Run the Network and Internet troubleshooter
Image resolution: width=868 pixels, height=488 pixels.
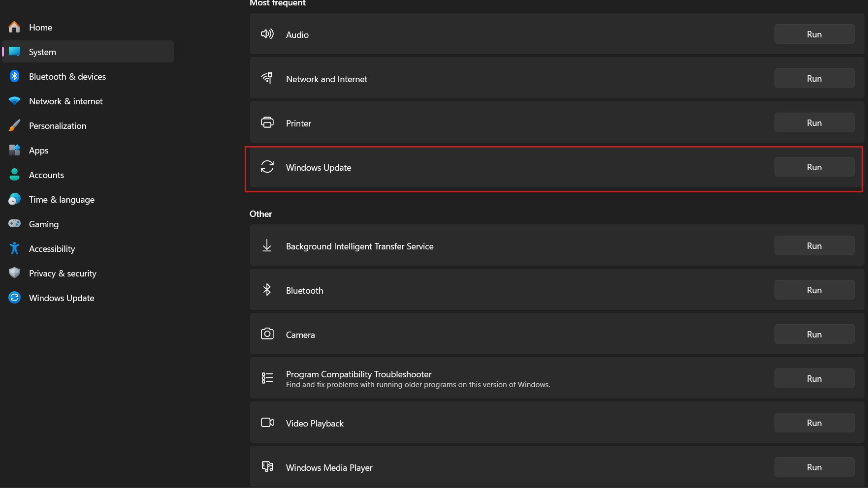click(x=814, y=79)
